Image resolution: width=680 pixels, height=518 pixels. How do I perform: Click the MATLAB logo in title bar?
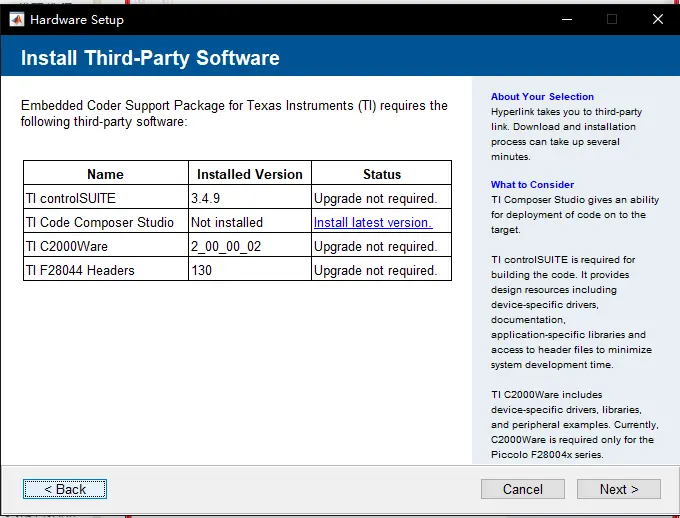point(16,20)
